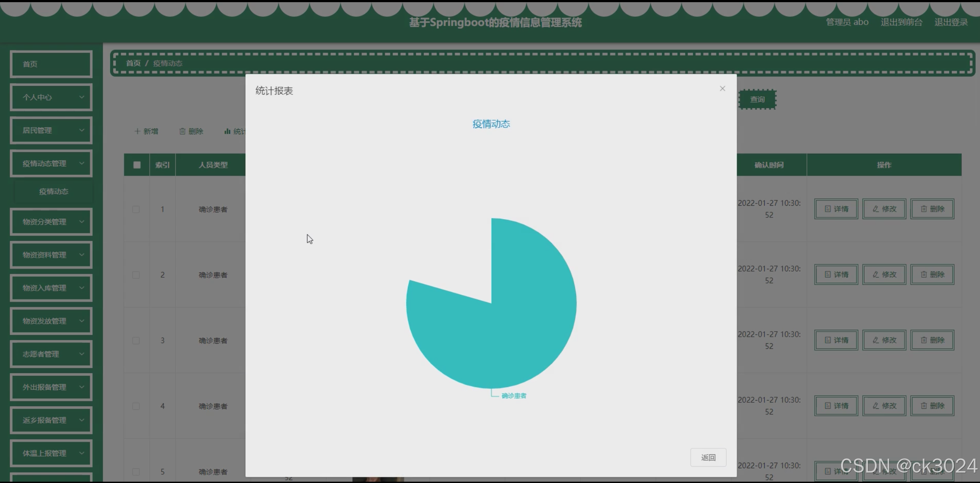
Task: Select the 首页 sidebar menu item
Action: coord(51,64)
